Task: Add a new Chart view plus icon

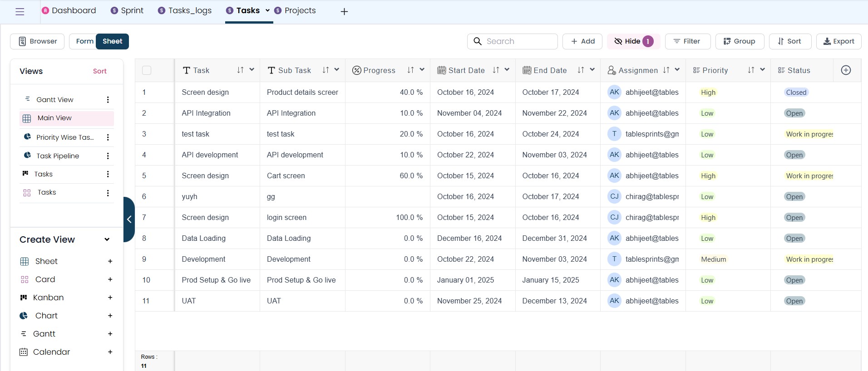Action: [110, 316]
